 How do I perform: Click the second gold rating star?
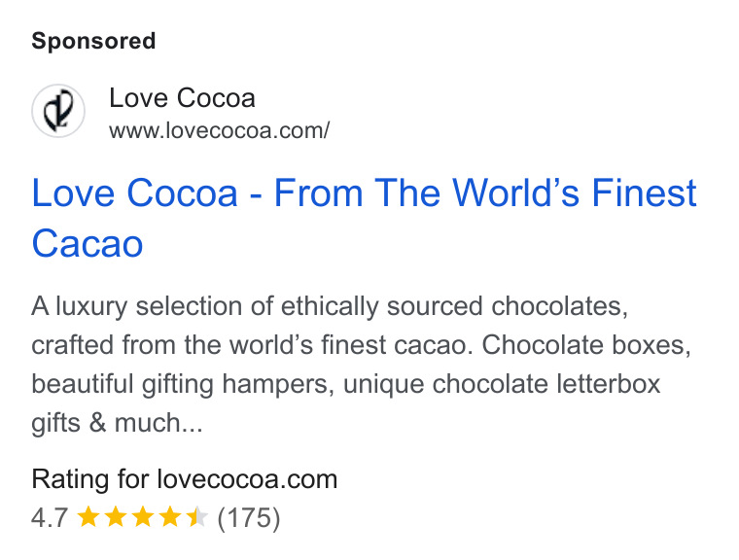[x=115, y=516]
